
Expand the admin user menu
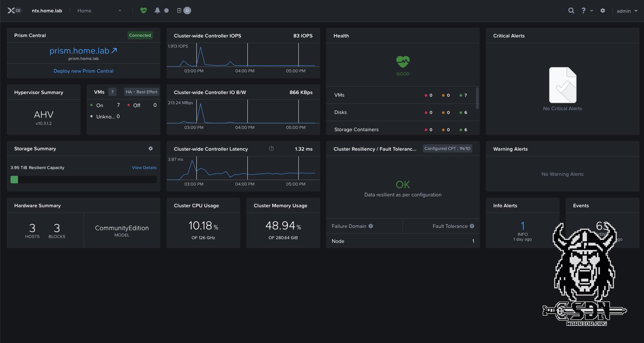tap(627, 11)
